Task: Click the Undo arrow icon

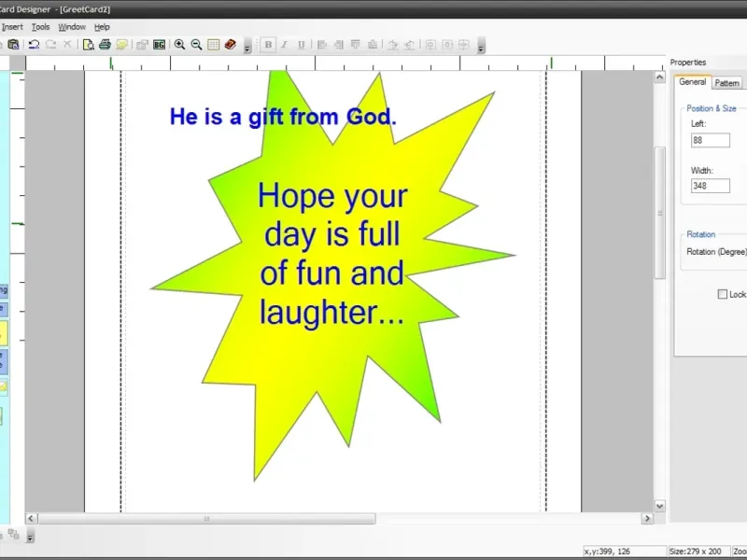Action: click(x=34, y=44)
